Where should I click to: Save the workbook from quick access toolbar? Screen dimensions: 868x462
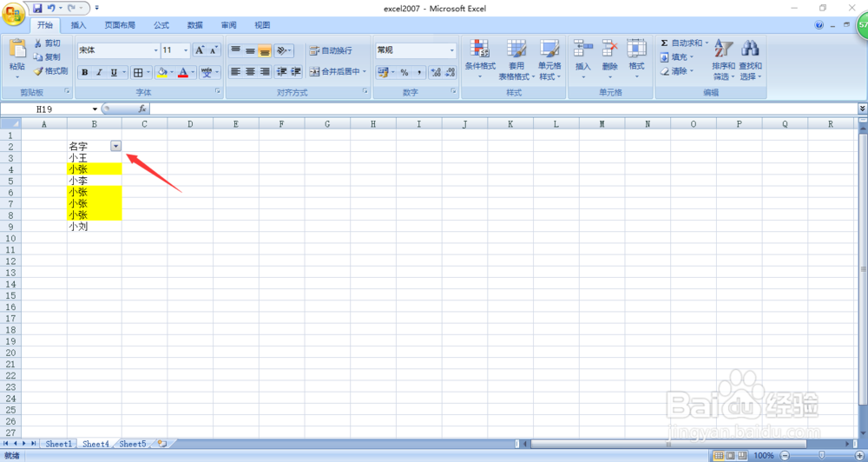[x=37, y=9]
